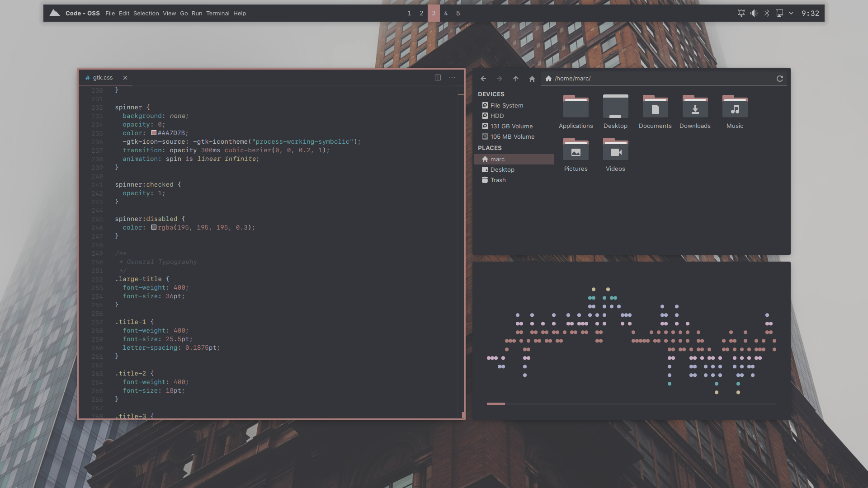Expand the system tray chevron
The image size is (868, 488).
(791, 13)
